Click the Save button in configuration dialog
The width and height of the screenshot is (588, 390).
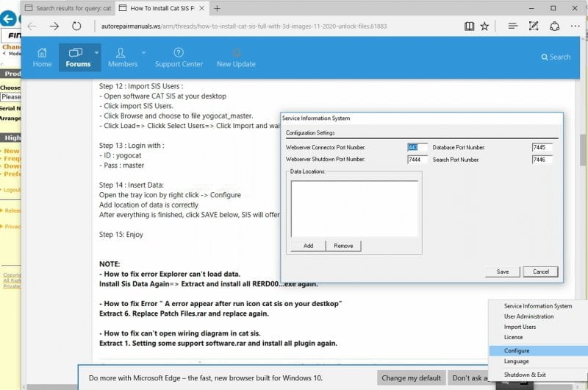click(503, 272)
